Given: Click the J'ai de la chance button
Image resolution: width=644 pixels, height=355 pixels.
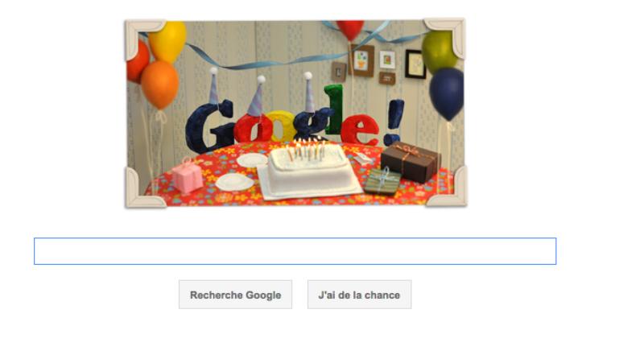Looking at the screenshot, I should (359, 295).
